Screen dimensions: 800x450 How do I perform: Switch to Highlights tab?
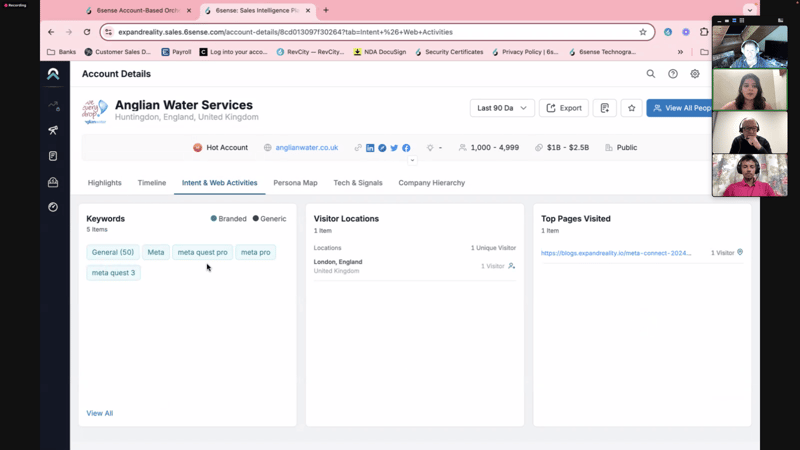coord(105,183)
